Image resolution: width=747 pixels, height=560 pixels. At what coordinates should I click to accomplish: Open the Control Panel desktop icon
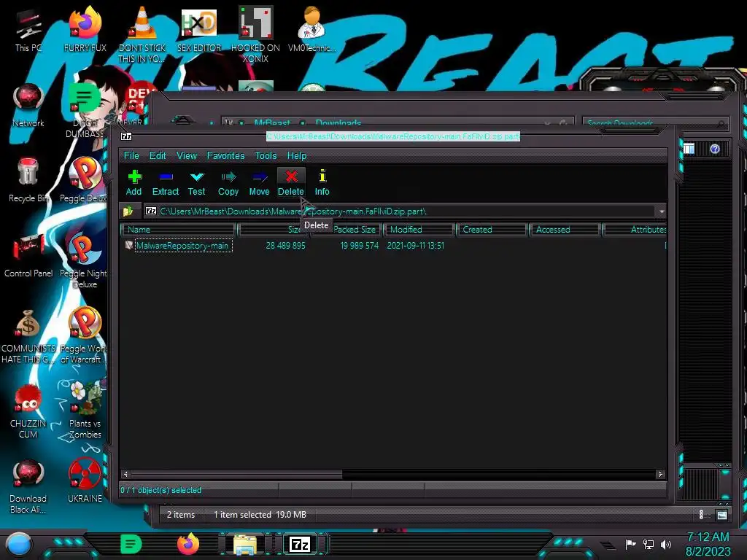pos(28,256)
